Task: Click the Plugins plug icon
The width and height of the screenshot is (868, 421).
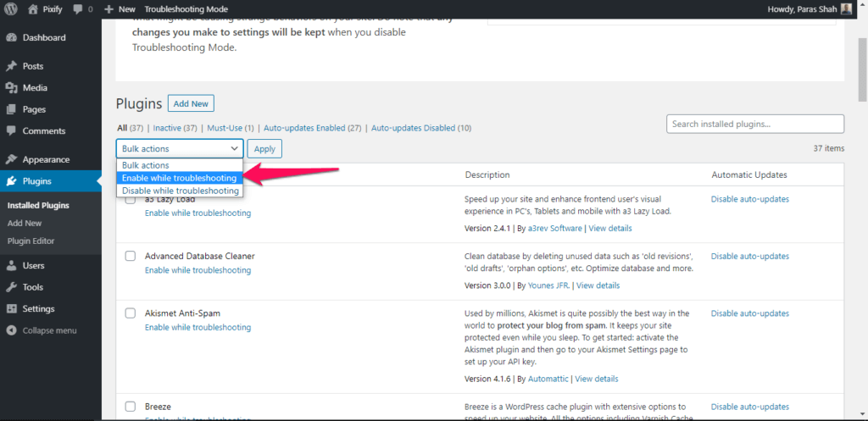Action: [11, 181]
